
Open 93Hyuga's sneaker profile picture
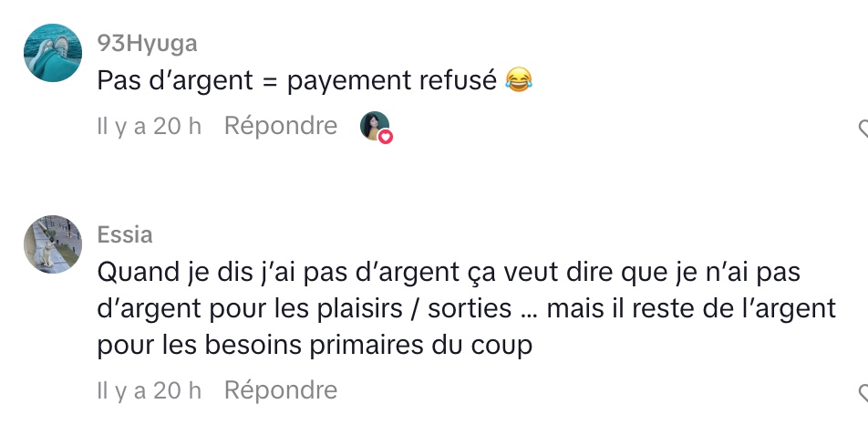click(x=53, y=53)
